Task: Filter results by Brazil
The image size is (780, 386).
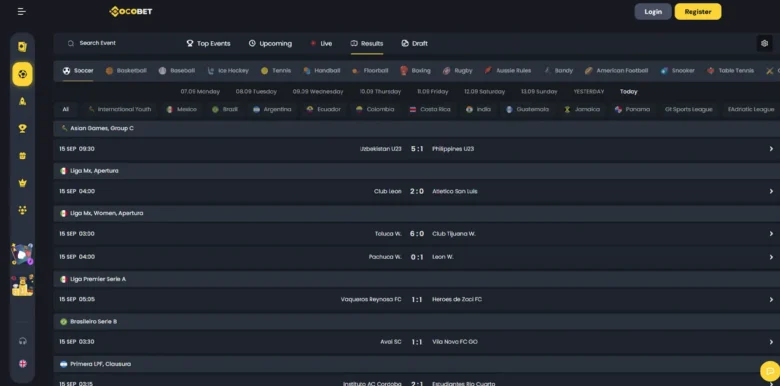Action: coord(225,109)
